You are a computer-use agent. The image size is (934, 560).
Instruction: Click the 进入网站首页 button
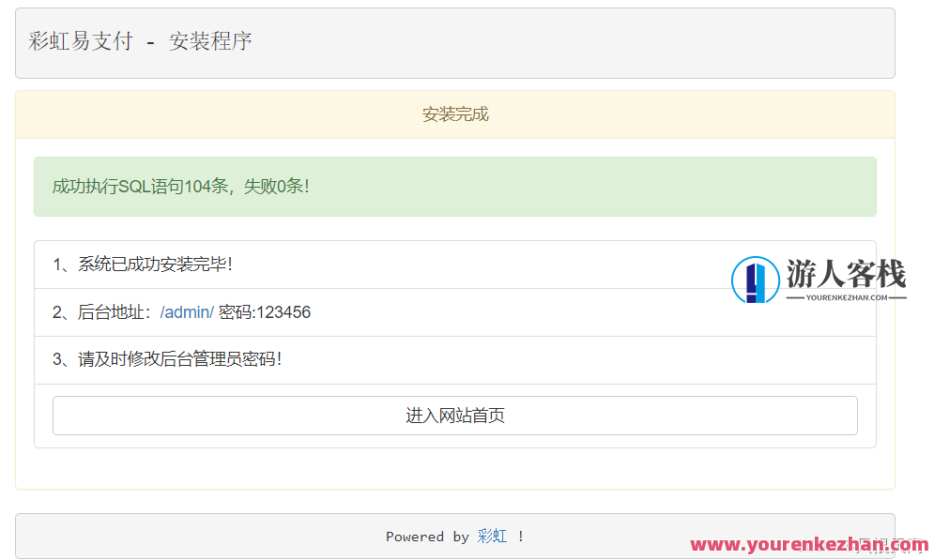[455, 415]
